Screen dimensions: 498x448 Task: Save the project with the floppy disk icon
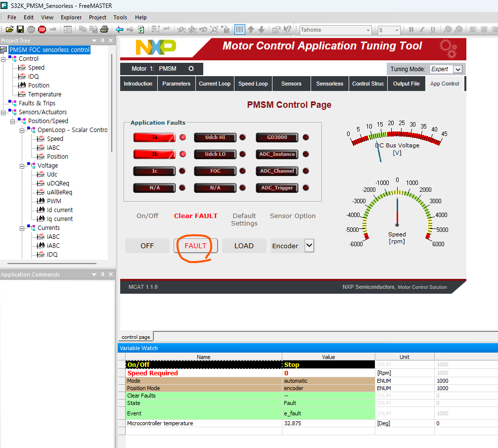pos(20,30)
